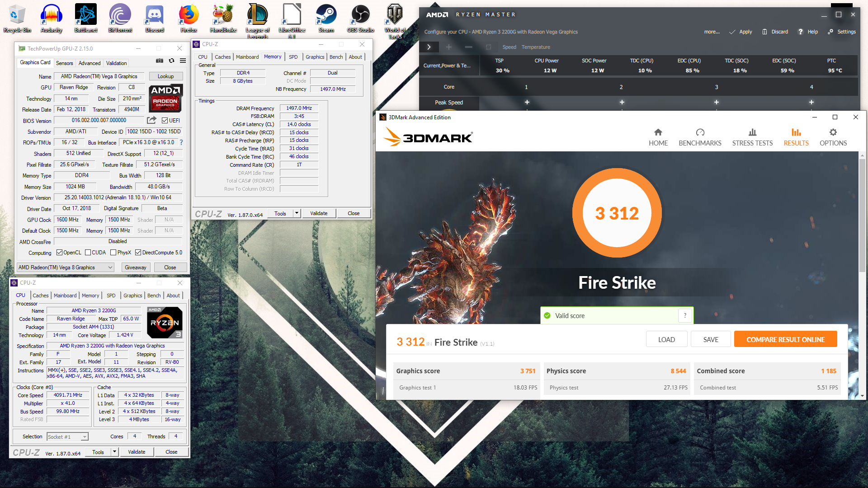
Task: Toggle CUDA checkbox in GPU-Z
Action: [88, 253]
